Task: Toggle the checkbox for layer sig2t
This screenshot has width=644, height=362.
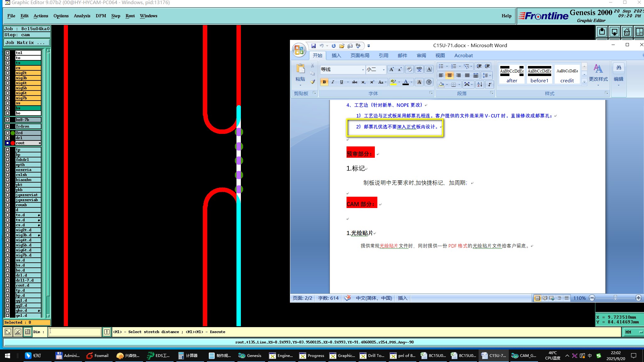Action: tap(8, 73)
